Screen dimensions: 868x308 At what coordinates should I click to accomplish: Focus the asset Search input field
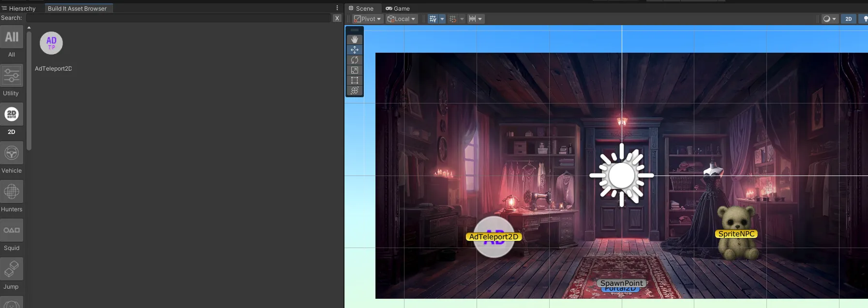pos(179,18)
